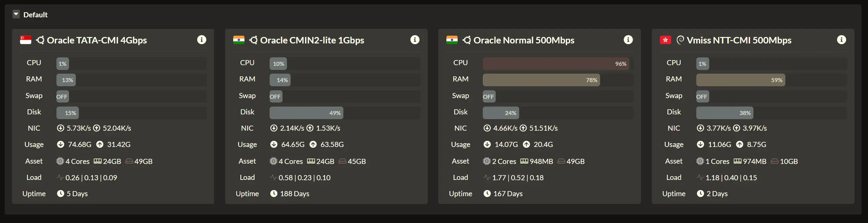
Task: Click the 5 Days uptime value
Action: [77, 193]
